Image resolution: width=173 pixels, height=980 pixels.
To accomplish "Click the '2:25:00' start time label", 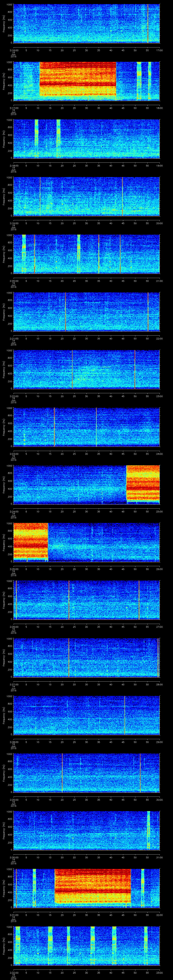I will click(14, 569).
